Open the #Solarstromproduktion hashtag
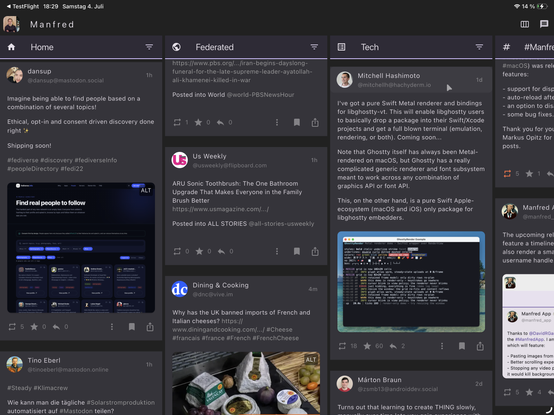 pos(120,402)
